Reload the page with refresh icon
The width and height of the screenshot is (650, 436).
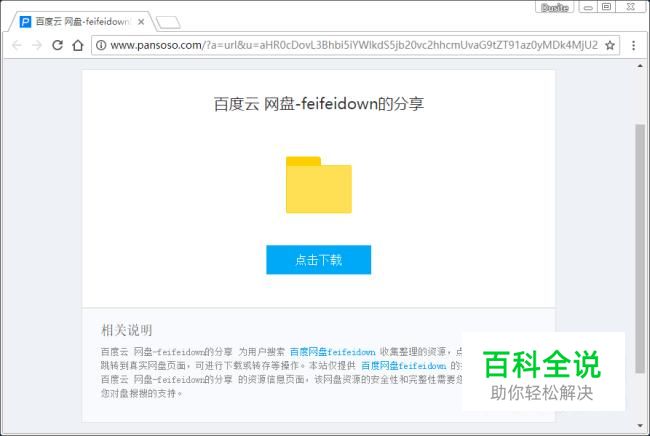[x=58, y=45]
